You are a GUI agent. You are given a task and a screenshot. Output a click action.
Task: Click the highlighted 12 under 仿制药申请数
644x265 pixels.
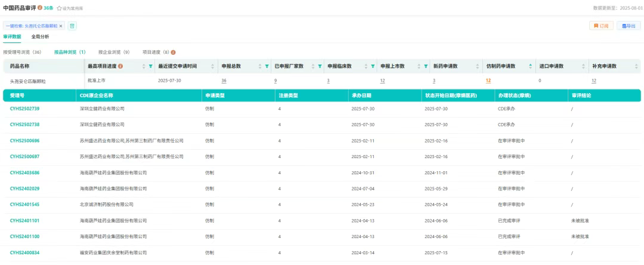(488, 81)
